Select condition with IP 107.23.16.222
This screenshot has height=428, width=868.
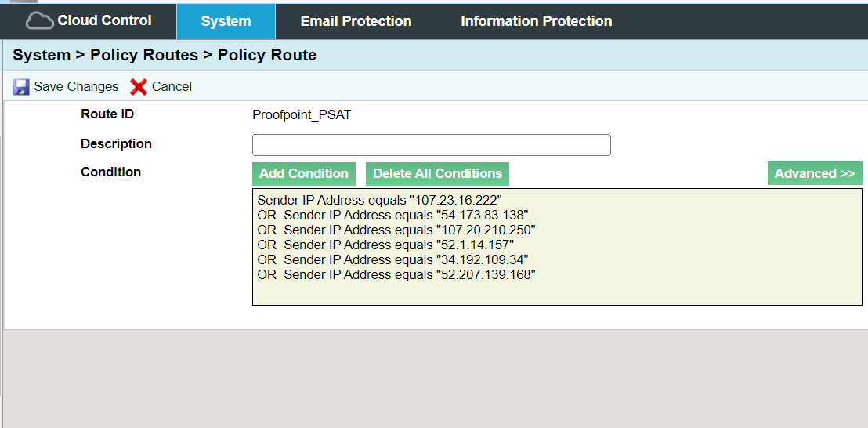[x=379, y=200]
